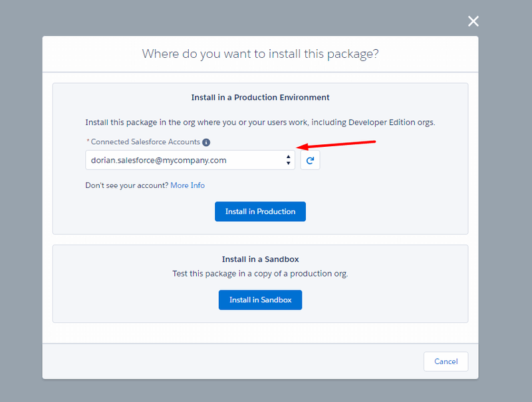532x402 pixels.
Task: Open the More Info link
Action: click(x=188, y=185)
